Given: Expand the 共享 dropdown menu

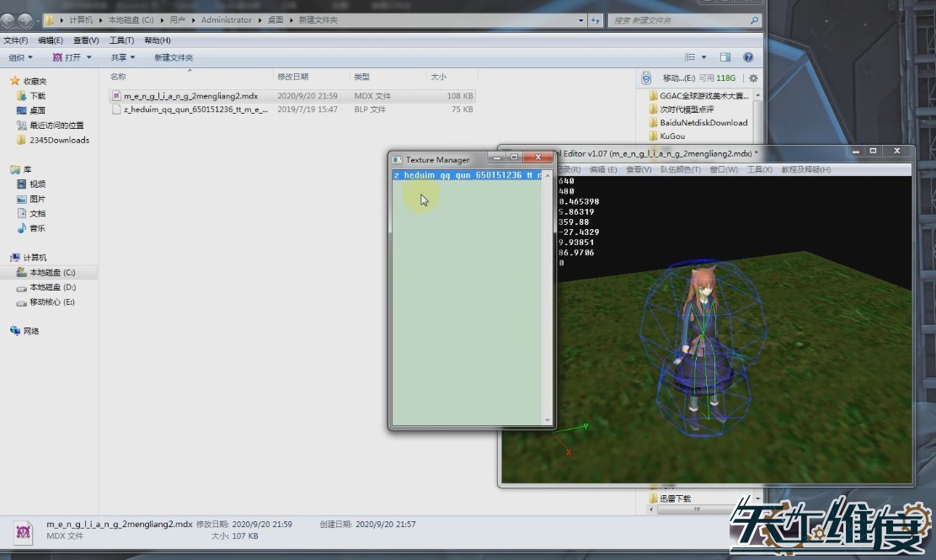Looking at the screenshot, I should (123, 57).
